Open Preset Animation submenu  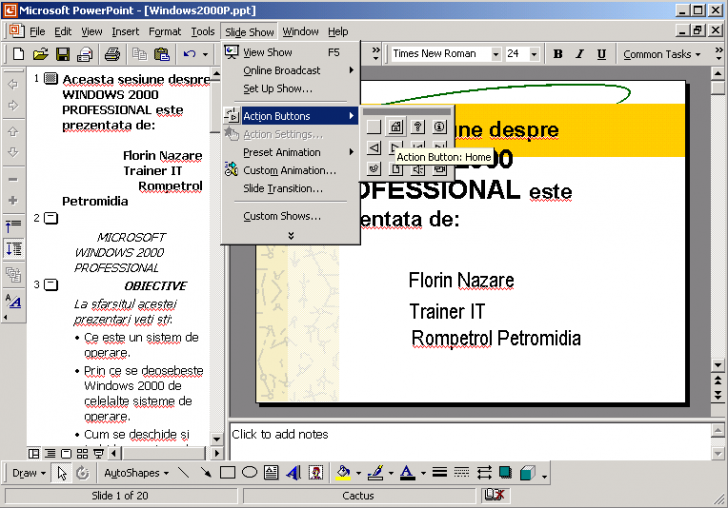coord(291,152)
